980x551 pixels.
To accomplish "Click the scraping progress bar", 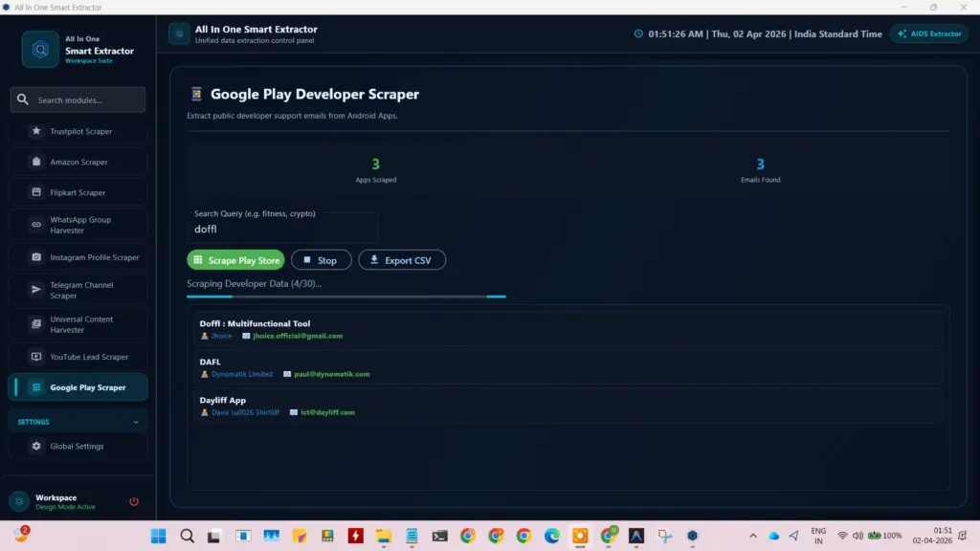I will (x=346, y=297).
